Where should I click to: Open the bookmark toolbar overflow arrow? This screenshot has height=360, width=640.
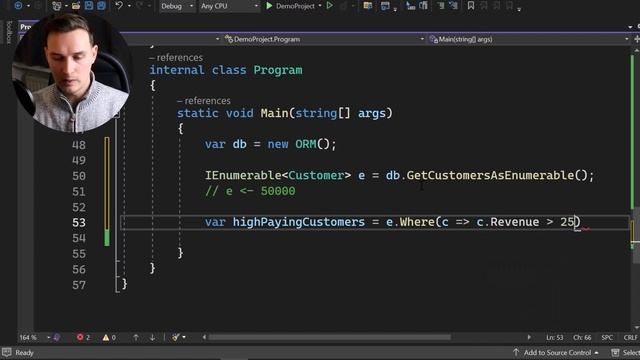tap(519, 8)
